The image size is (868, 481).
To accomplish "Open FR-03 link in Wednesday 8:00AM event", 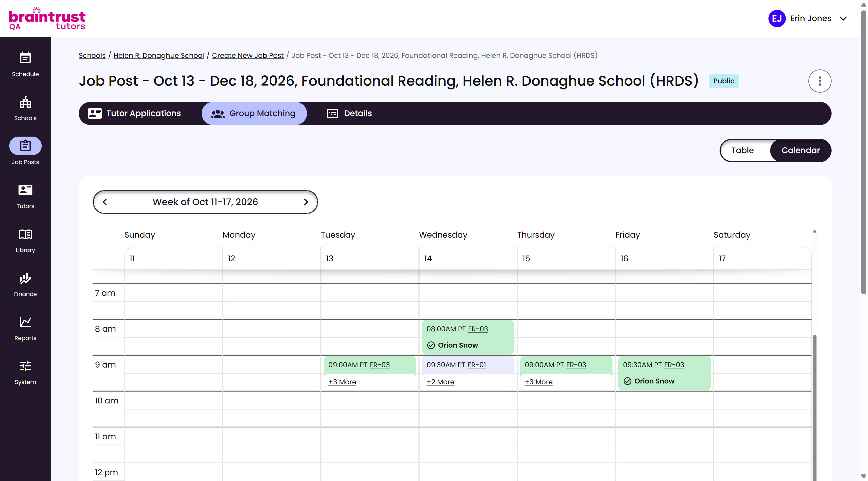I will [478, 329].
